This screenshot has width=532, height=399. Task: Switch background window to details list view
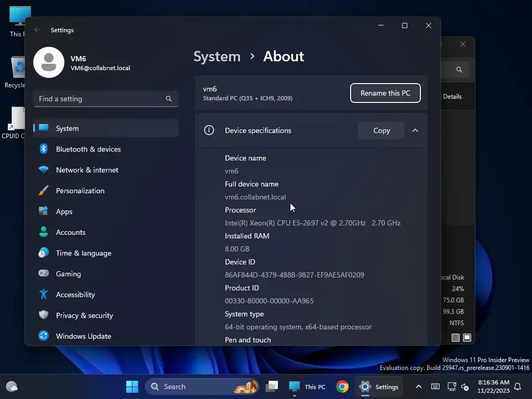pyautogui.click(x=455, y=338)
